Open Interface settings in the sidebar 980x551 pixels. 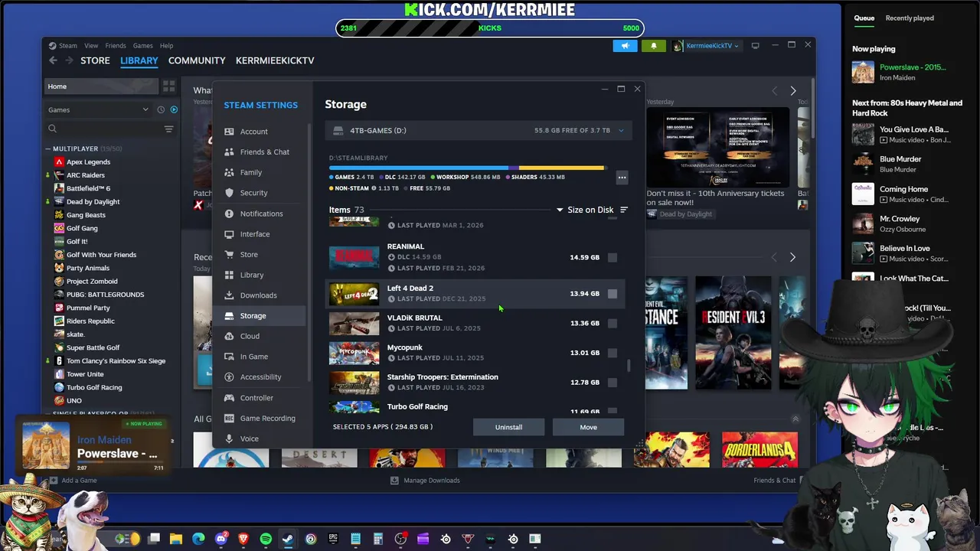coord(262,234)
